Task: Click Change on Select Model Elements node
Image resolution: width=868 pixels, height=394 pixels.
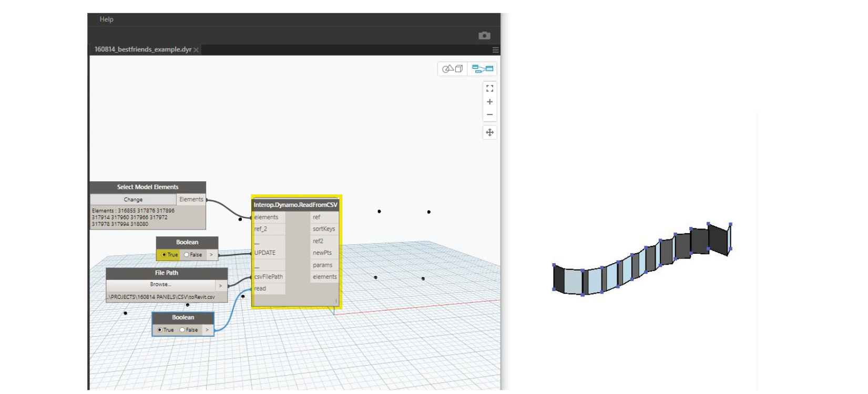Action: point(133,200)
